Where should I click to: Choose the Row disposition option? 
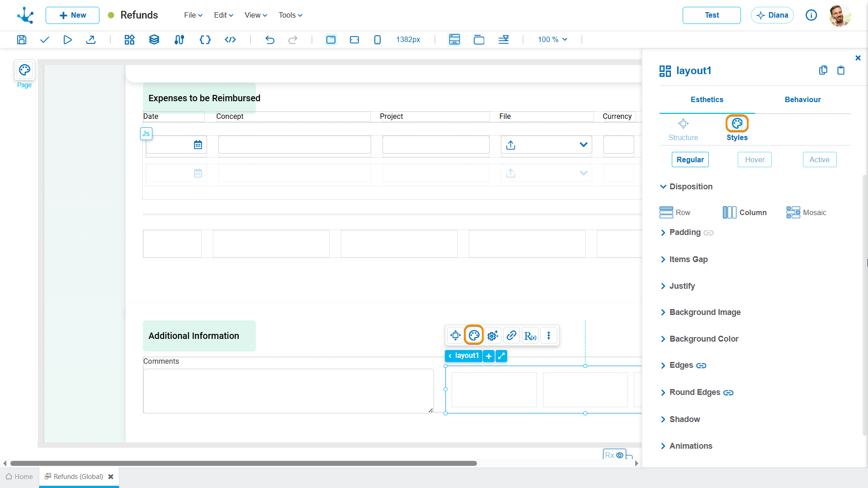pos(675,212)
